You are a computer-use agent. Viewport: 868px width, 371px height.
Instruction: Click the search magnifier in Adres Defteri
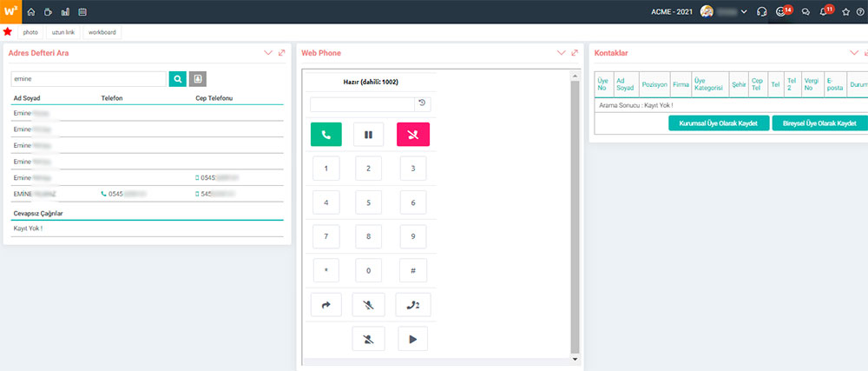(178, 79)
